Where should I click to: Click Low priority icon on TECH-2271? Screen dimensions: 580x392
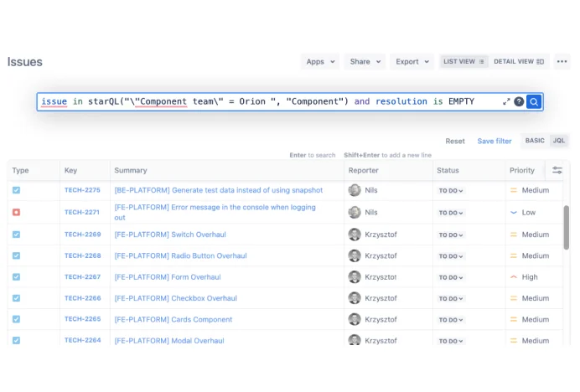(514, 212)
